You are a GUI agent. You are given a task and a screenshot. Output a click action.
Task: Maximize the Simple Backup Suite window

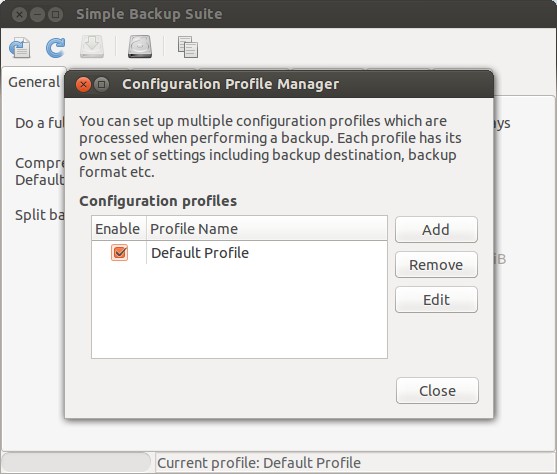click(x=55, y=15)
